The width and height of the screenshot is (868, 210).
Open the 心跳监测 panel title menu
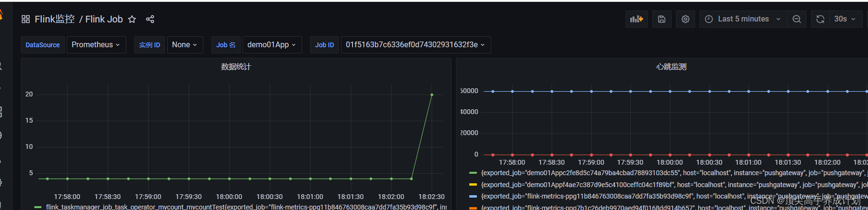(x=671, y=67)
